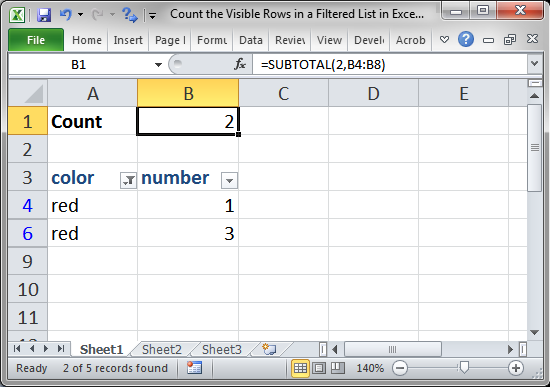Click the horizontal scrollbar right arrow
The width and height of the screenshot is (550, 387).
click(510, 349)
